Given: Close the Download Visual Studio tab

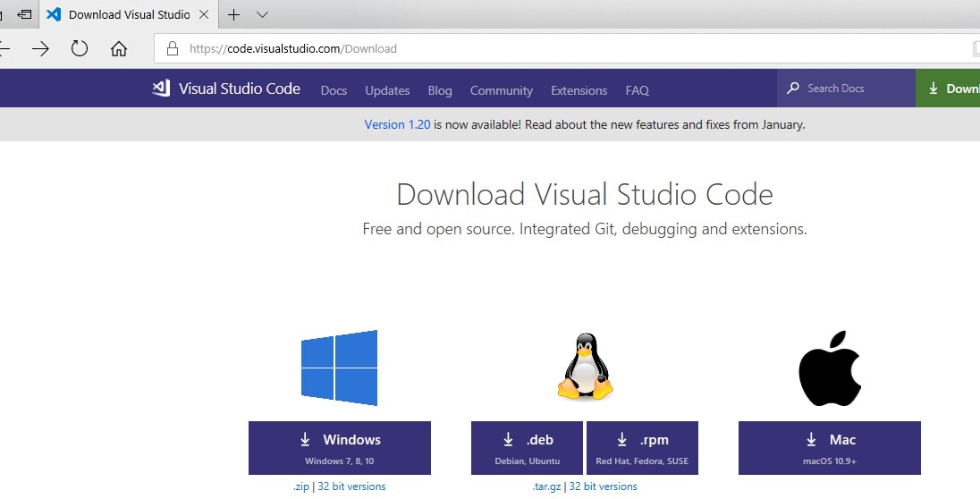Looking at the screenshot, I should (x=204, y=14).
